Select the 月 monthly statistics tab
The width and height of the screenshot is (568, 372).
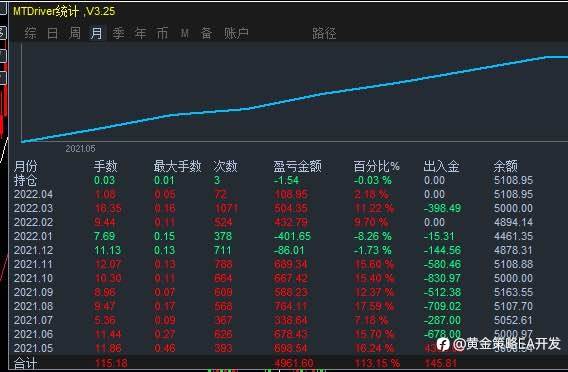(97, 33)
